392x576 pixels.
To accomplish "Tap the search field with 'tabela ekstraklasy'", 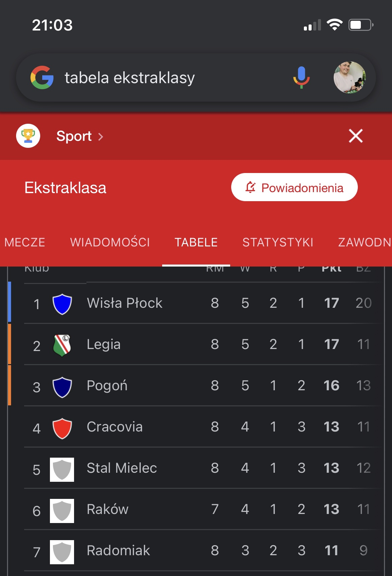I will click(168, 78).
